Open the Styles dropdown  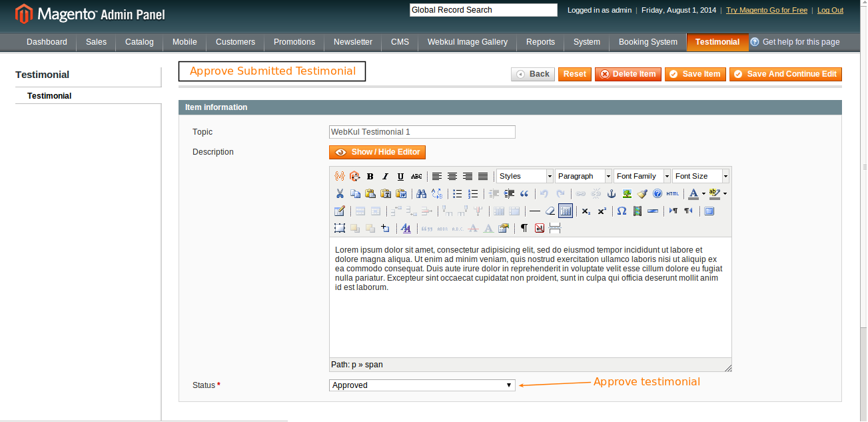(525, 176)
